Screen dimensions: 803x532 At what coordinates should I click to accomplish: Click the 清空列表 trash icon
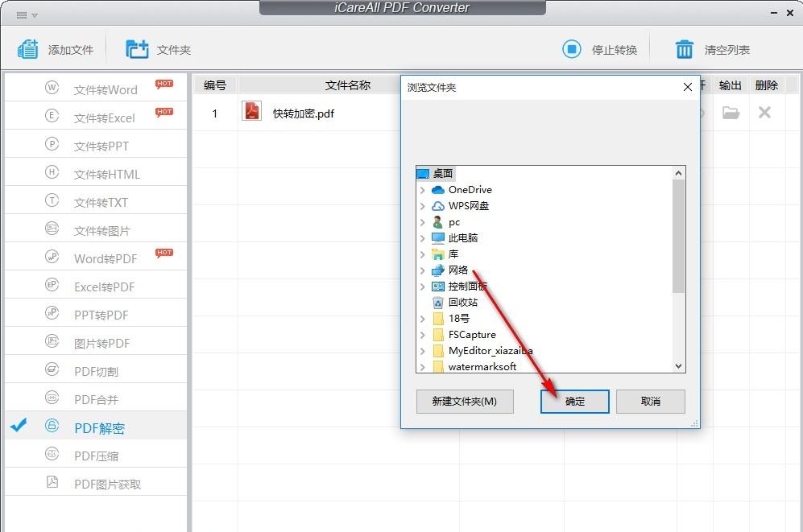coord(684,50)
